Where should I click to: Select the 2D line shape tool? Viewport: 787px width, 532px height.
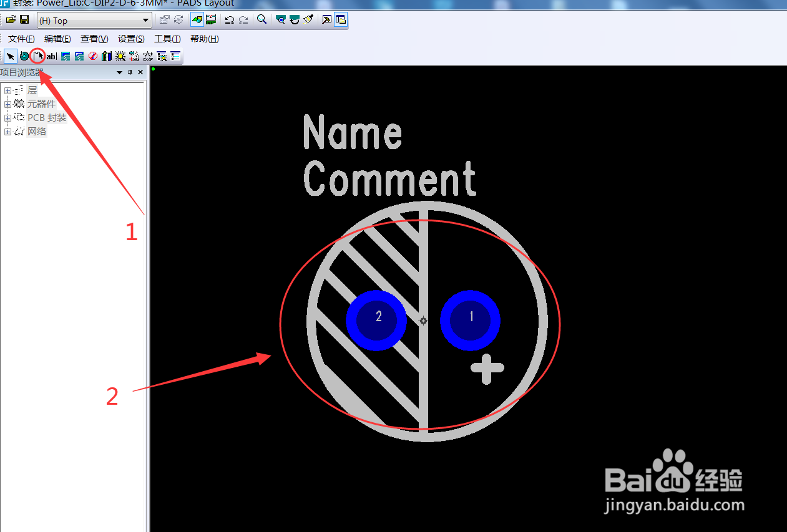[38, 56]
